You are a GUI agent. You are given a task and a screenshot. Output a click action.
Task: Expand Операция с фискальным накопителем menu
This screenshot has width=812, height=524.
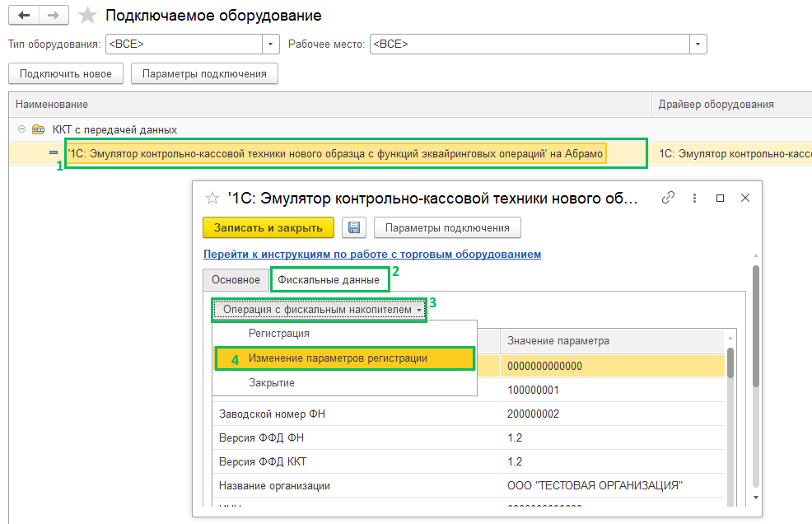(319, 309)
